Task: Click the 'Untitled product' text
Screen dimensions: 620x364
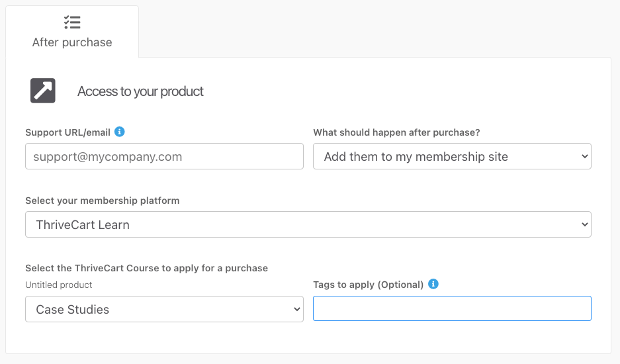Action: tap(58, 285)
